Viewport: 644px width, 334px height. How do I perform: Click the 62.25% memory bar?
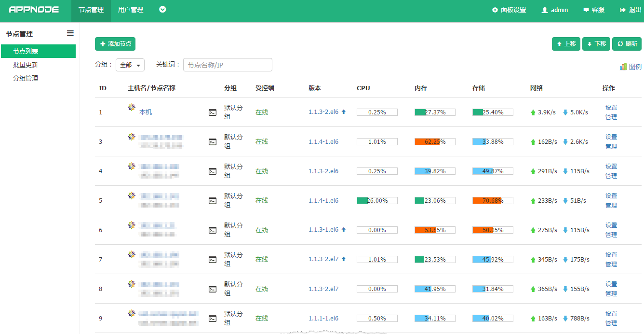click(435, 141)
